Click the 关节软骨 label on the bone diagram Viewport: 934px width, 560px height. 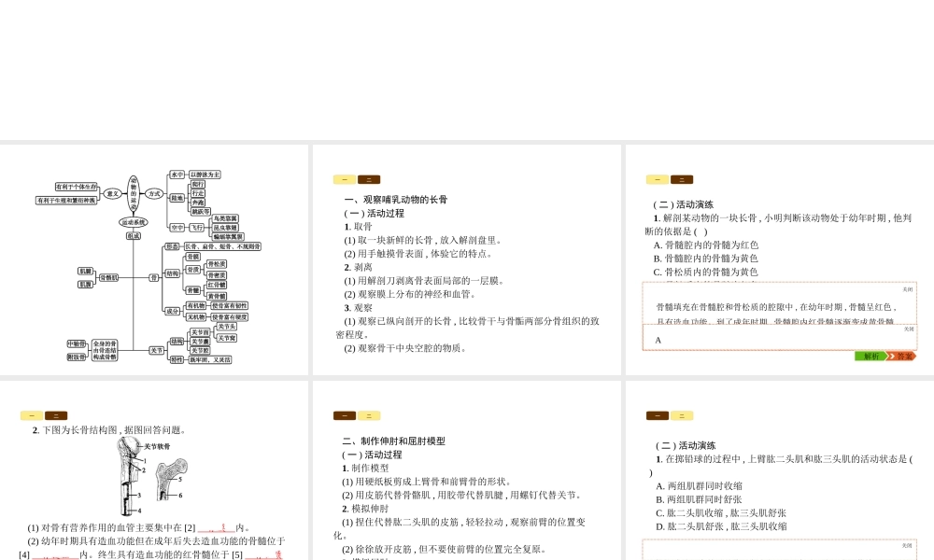point(157,446)
